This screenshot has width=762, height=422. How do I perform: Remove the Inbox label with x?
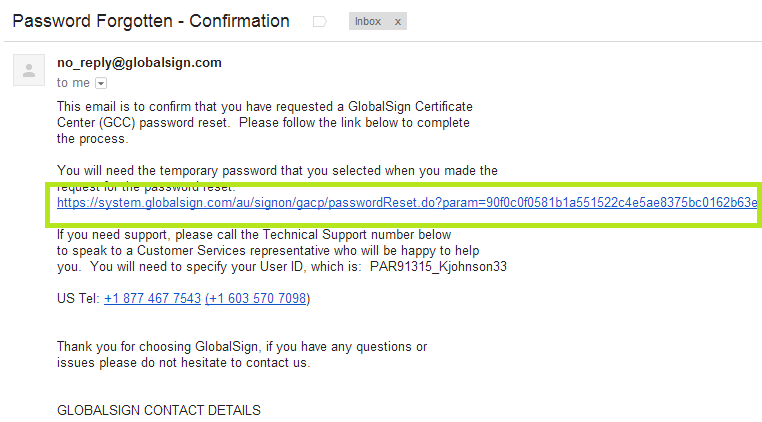coord(397,21)
